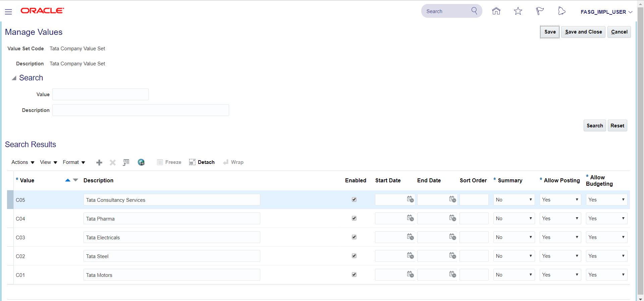Go to the Home page icon

496,11
